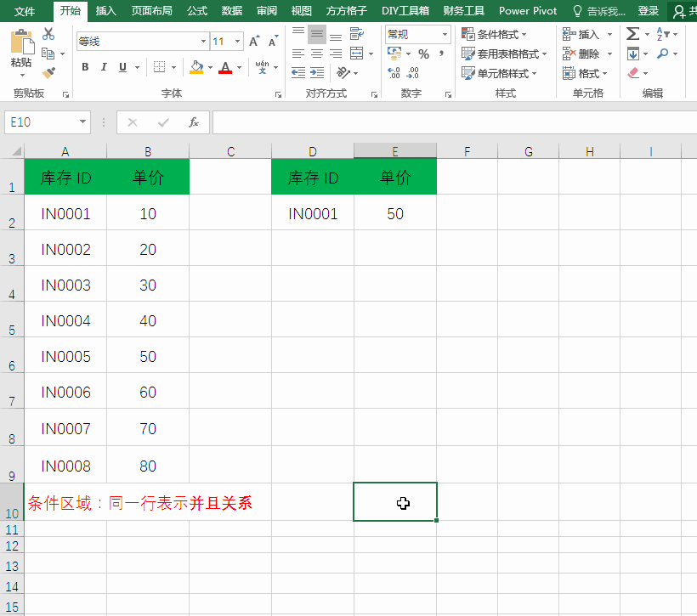Click the cell borders icon
Screen dimensions: 697x616
(x=159, y=67)
